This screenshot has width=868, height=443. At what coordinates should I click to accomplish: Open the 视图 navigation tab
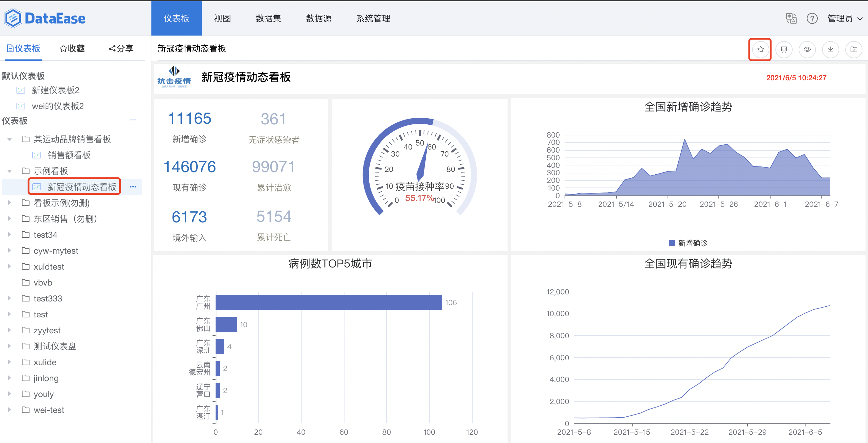(x=223, y=18)
